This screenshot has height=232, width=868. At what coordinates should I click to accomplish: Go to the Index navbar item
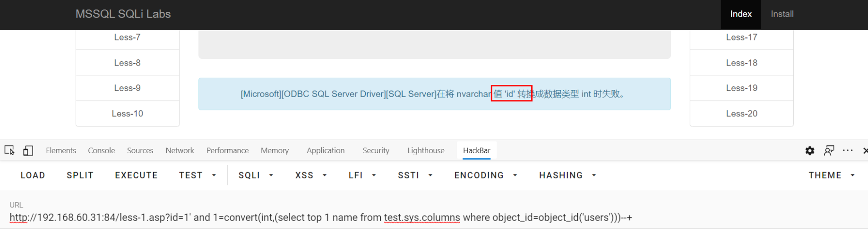(x=741, y=14)
